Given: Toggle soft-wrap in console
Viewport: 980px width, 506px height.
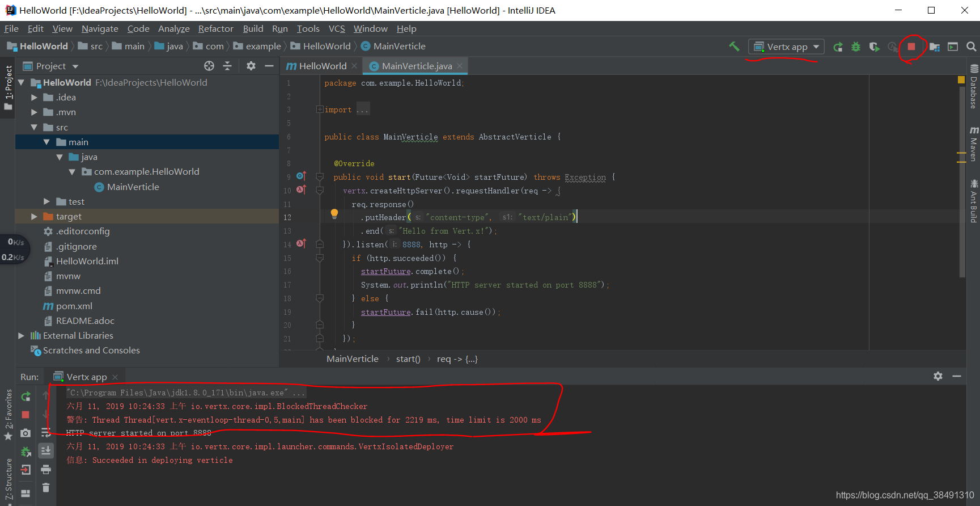Looking at the screenshot, I should [x=46, y=433].
